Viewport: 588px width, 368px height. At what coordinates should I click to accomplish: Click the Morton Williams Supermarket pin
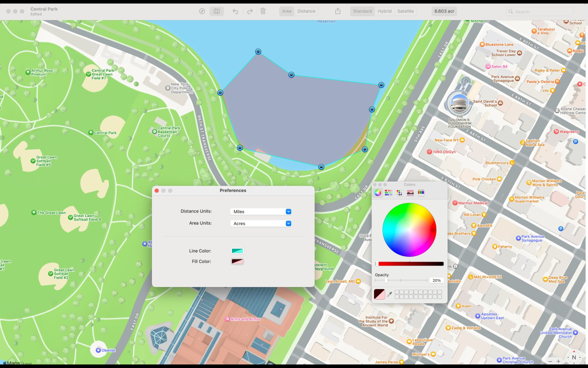coord(512,199)
